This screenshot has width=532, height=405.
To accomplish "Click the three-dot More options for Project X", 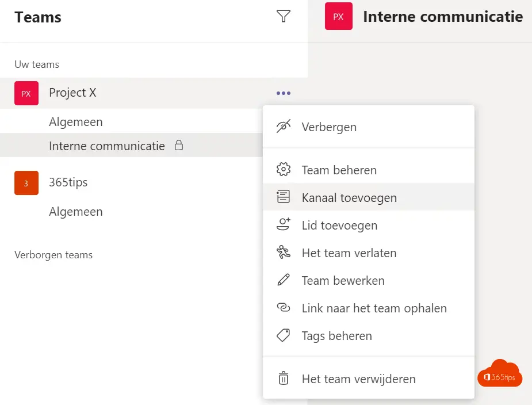I will [284, 93].
